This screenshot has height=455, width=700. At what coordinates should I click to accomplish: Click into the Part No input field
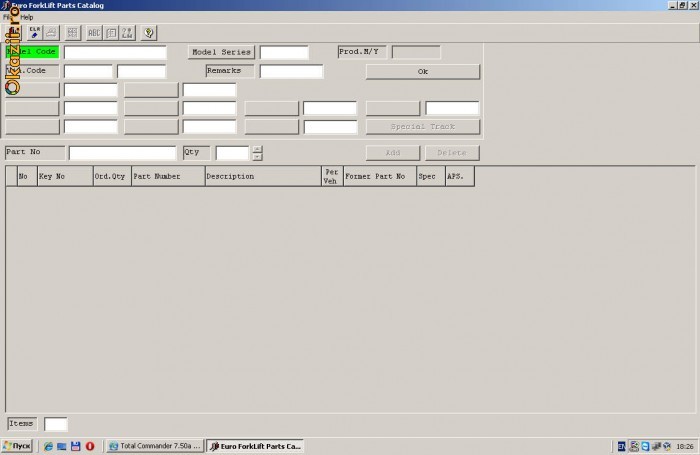(x=123, y=153)
